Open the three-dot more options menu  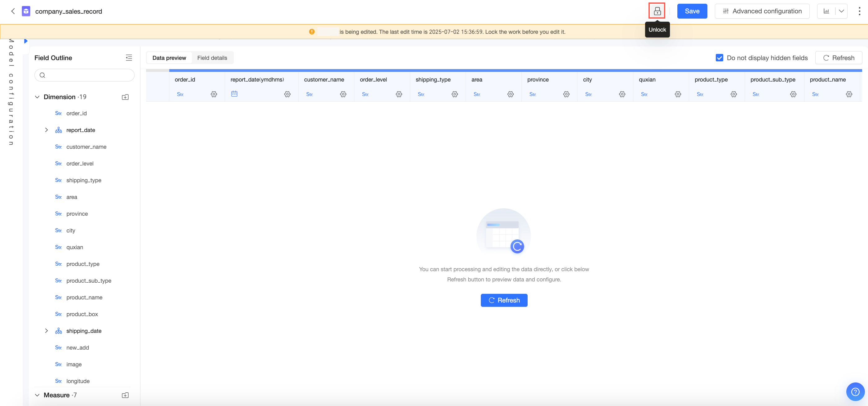click(859, 11)
